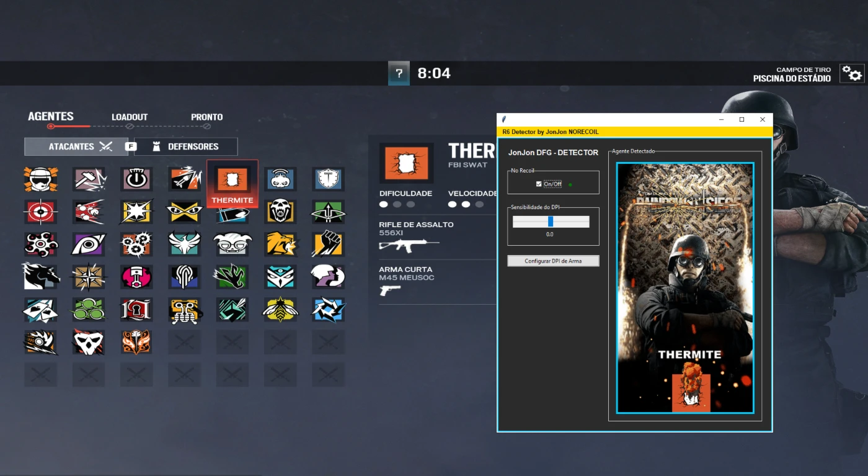The image size is (868, 476).
Task: Choose Nøkk's blue veiled figure icon
Action: (x=185, y=277)
